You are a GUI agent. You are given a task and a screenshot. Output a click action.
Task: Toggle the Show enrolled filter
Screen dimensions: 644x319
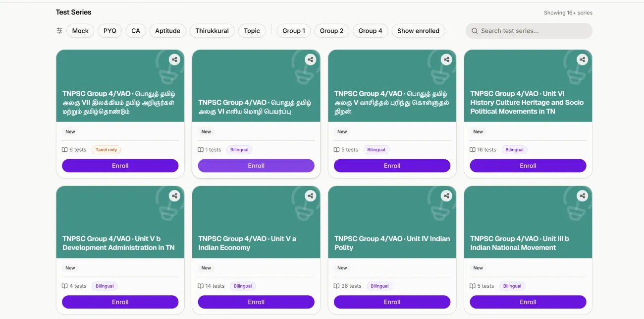pyautogui.click(x=418, y=31)
